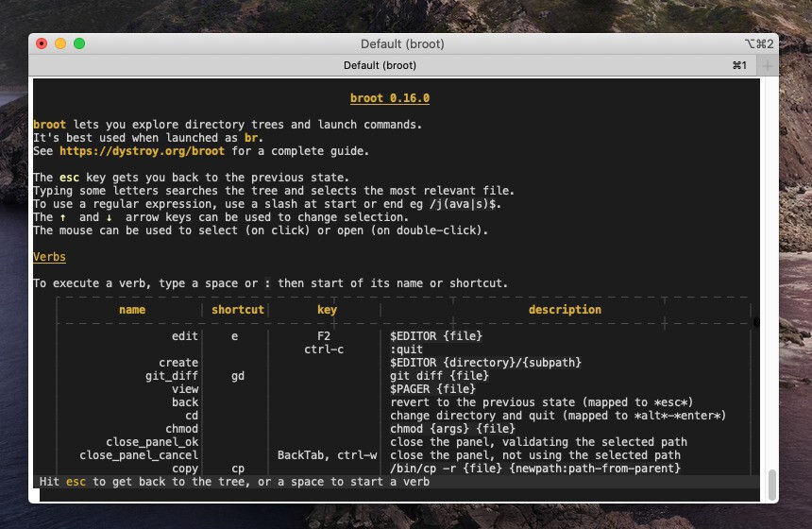Click the vertical scrollbar thumb
Image resolution: width=812 pixels, height=529 pixels.
pos(772,485)
